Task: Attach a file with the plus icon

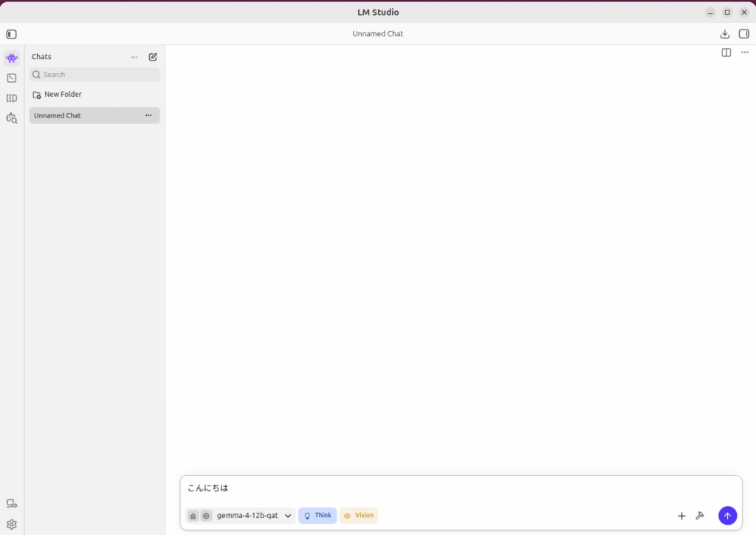Action: [x=681, y=517]
